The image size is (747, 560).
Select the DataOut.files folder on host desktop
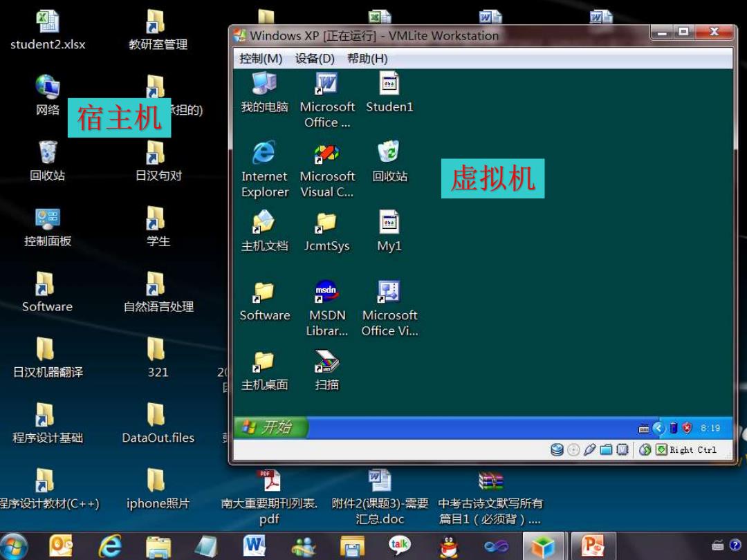[x=158, y=424]
